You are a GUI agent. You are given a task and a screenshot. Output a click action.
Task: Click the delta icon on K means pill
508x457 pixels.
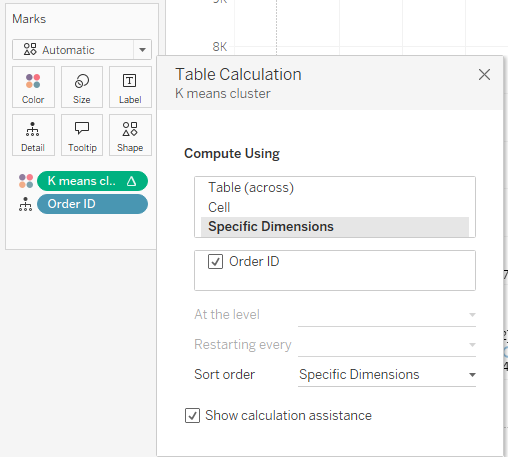coord(132,181)
